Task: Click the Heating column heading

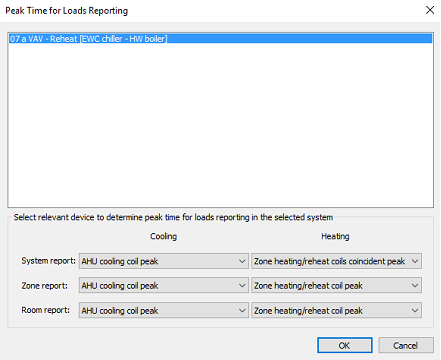Action: coord(335,236)
